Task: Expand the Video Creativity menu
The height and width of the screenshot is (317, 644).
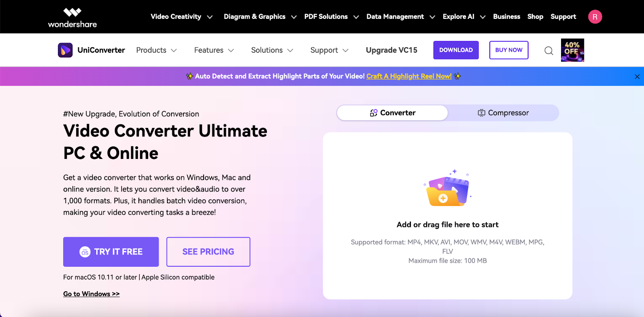Action: click(x=182, y=17)
